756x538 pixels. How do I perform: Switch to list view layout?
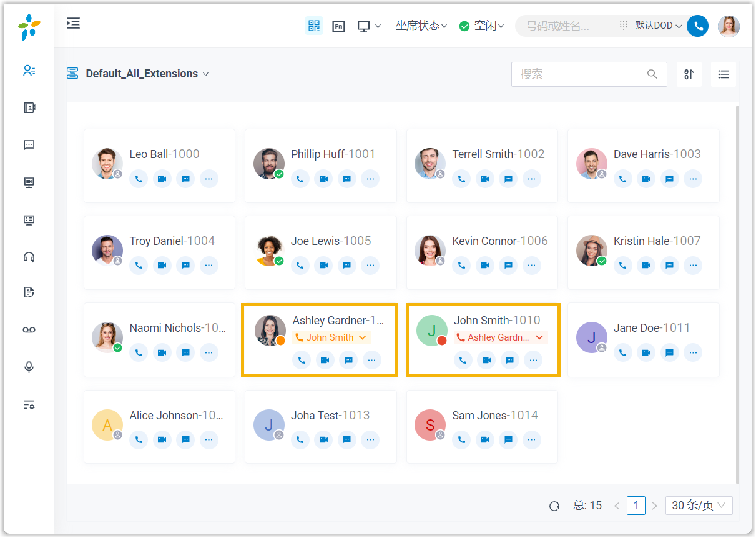(723, 74)
